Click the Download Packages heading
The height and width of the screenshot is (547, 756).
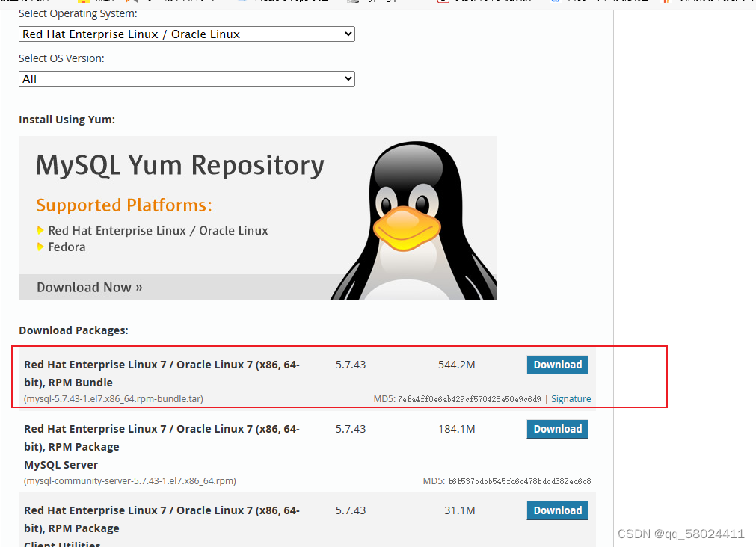[73, 330]
